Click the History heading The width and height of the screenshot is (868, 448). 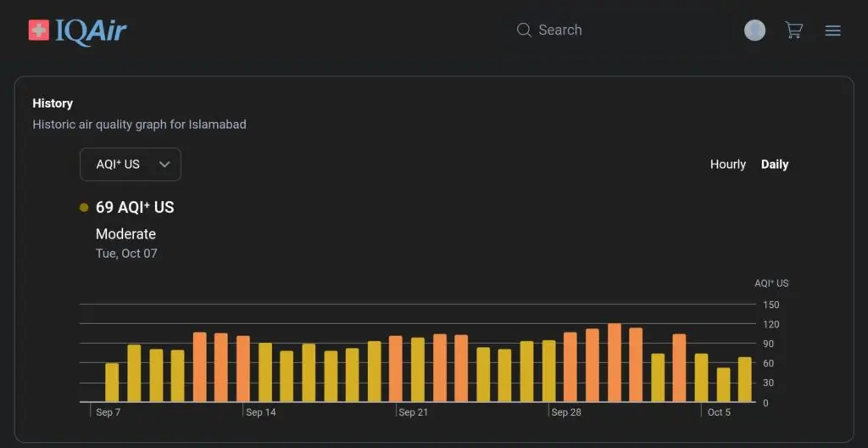[53, 104]
